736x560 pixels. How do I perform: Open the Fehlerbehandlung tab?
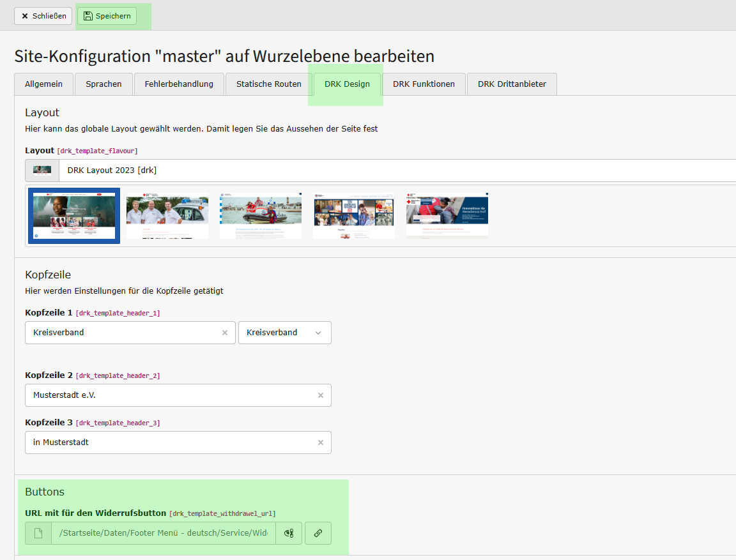[x=179, y=84]
